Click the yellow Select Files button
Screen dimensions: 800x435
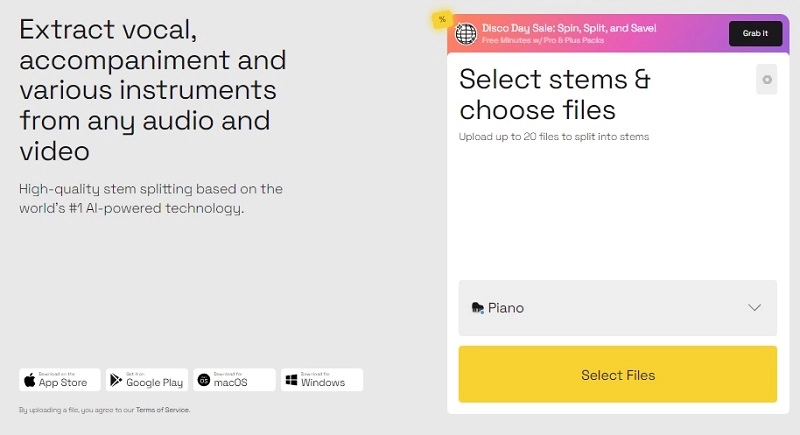coord(618,374)
